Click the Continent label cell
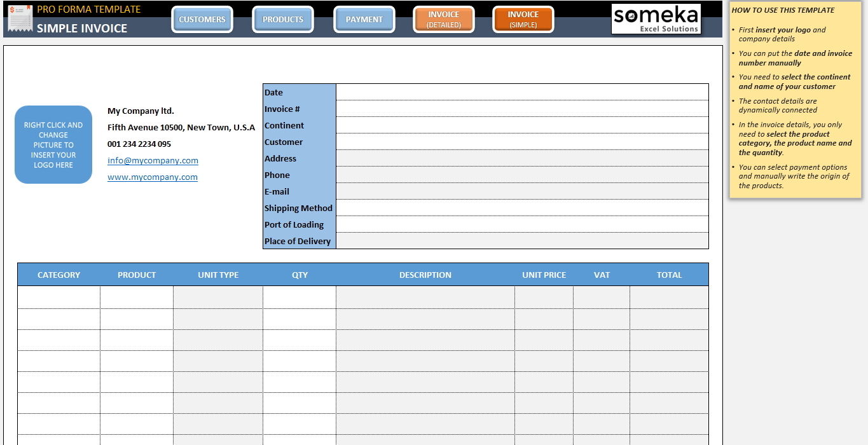 coord(300,125)
